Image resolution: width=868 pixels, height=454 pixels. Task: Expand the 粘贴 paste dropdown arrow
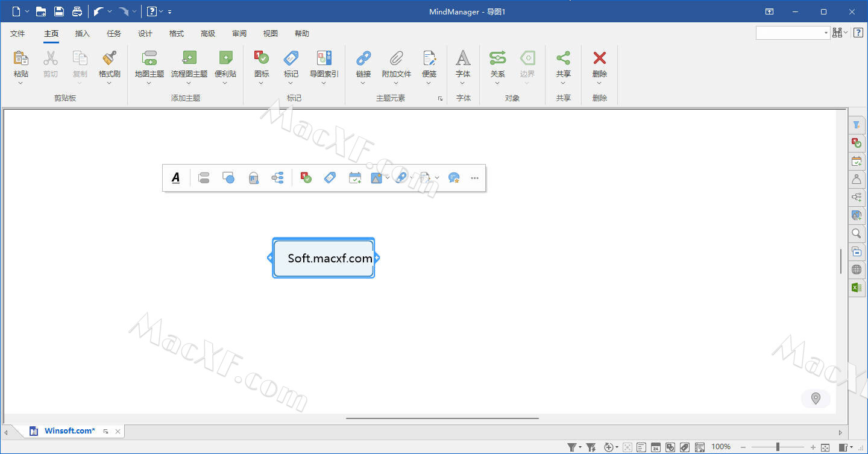[21, 83]
